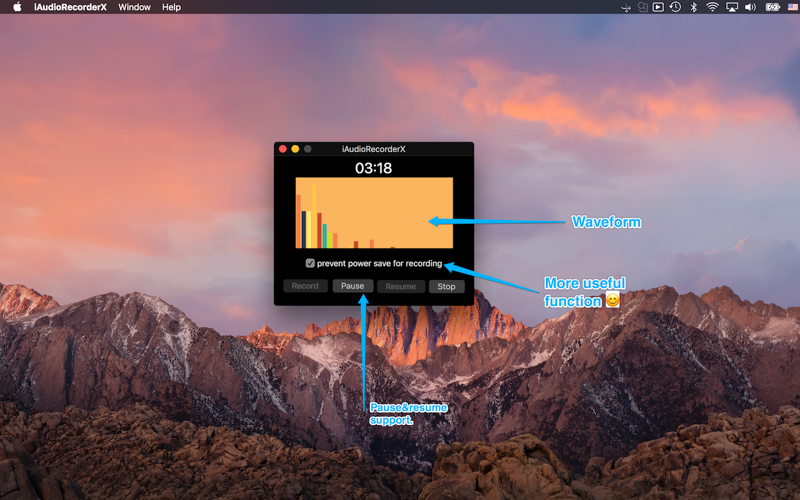Stop the recording
Screen dimensions: 800x500
click(446, 286)
